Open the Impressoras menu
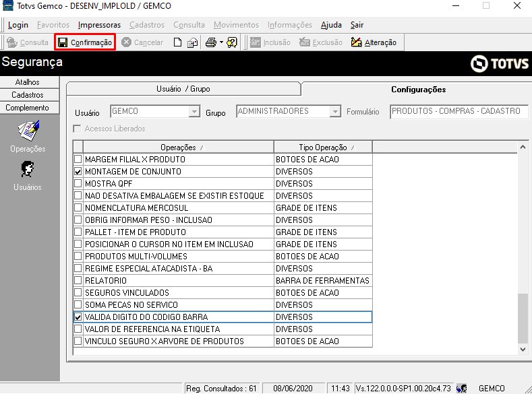 click(x=99, y=25)
